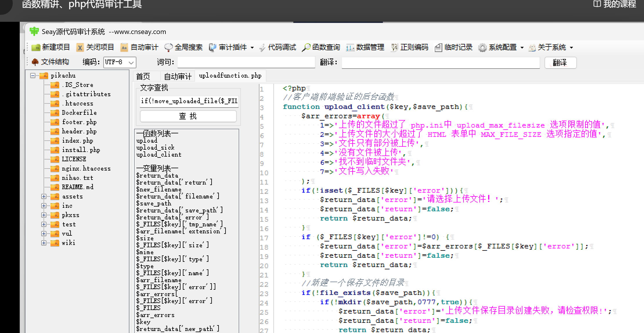Open 函数查询 function lookup magnifier
Screen dimensions: 644x333
pos(306,47)
